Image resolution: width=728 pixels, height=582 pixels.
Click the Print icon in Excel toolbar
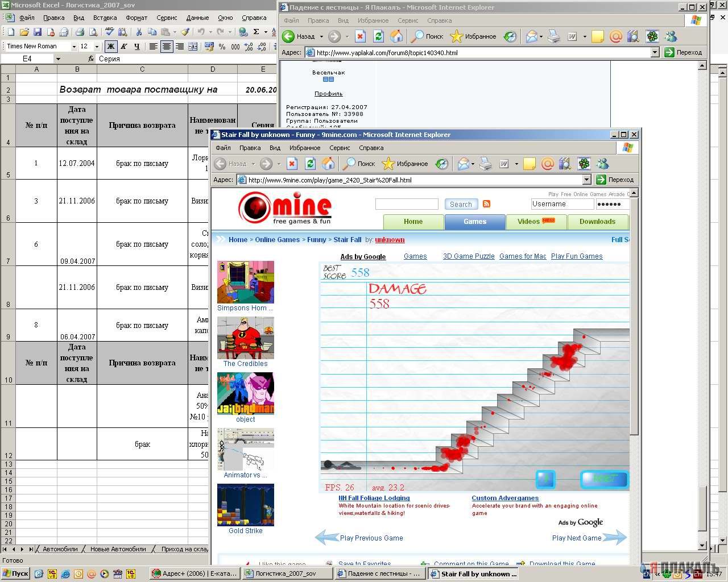click(80, 32)
